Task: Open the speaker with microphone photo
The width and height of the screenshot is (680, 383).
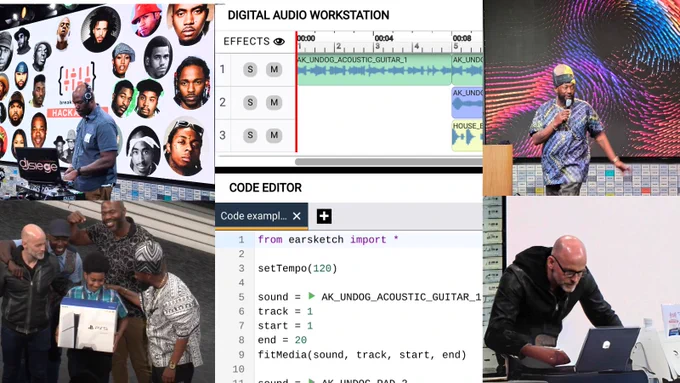Action: 582,98
